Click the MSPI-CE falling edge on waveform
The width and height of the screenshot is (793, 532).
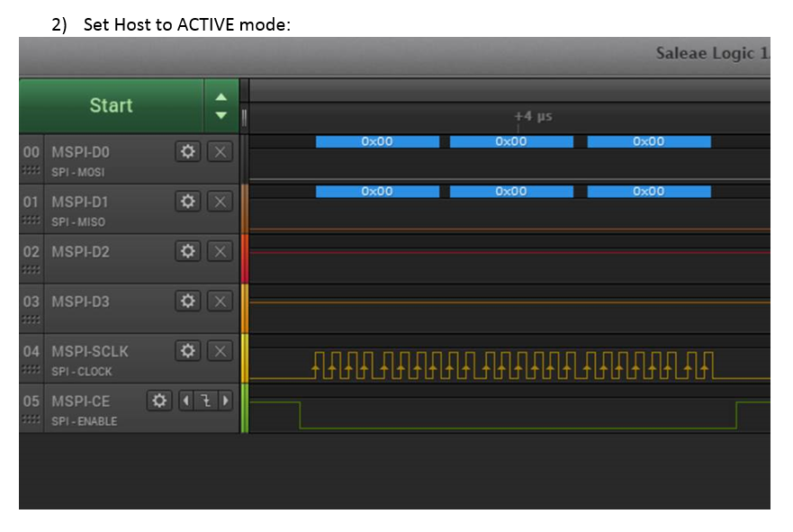(x=300, y=415)
